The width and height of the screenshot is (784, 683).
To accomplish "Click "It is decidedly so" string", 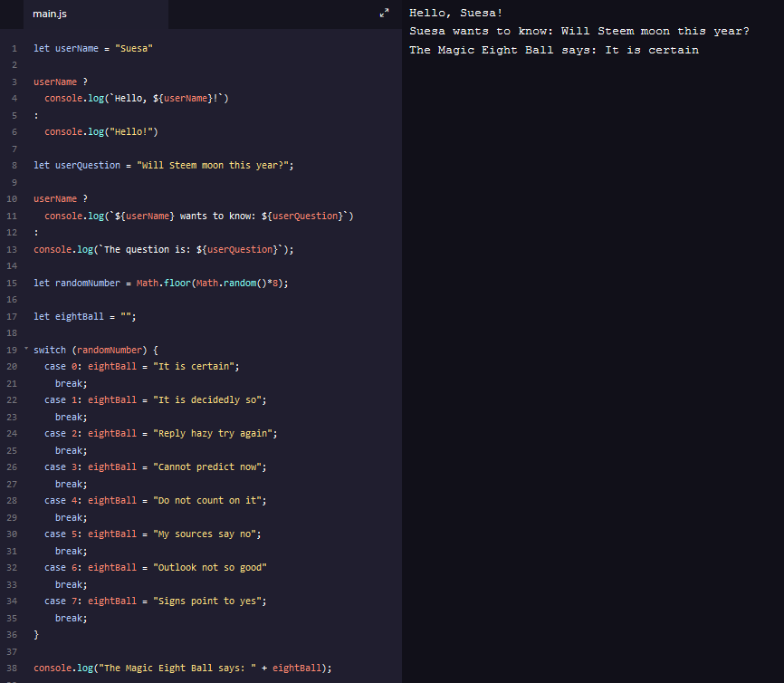I will click(x=207, y=400).
